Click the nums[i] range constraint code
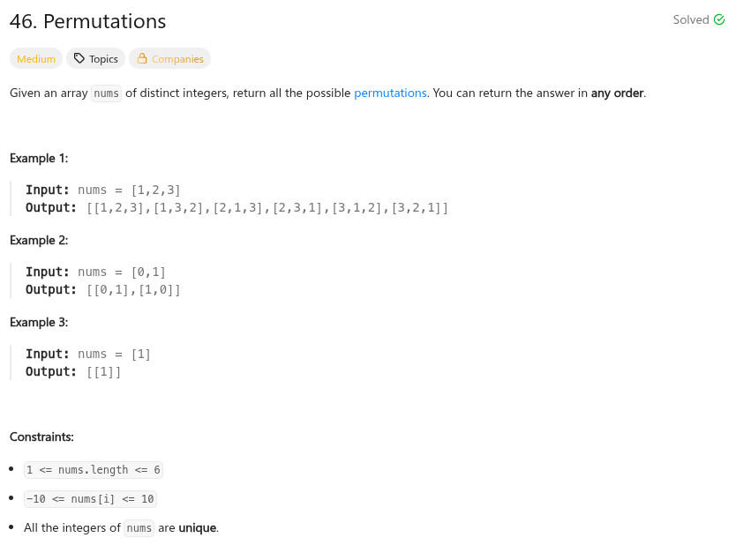This screenshot has width=736, height=560. click(90, 499)
